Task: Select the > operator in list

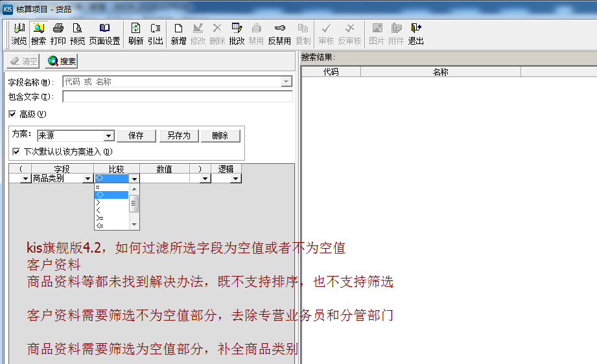Action: coord(111,202)
